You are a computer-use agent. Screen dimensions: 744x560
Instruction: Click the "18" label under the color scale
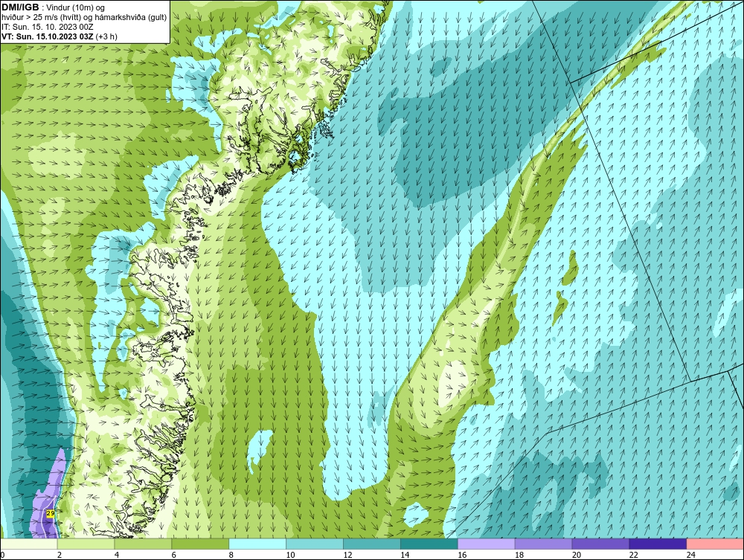click(x=519, y=555)
